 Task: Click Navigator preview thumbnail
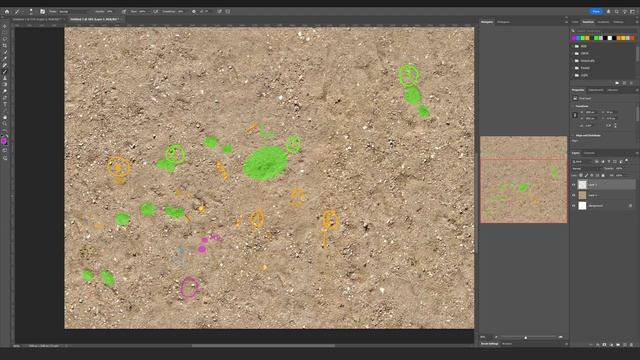524,180
